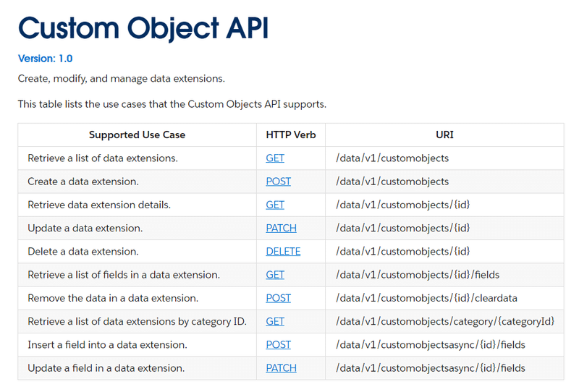This screenshot has height=392, width=579.
Task: Click the /data/v1/customobjects/{id}/fields URI cell
Action: 418,275
